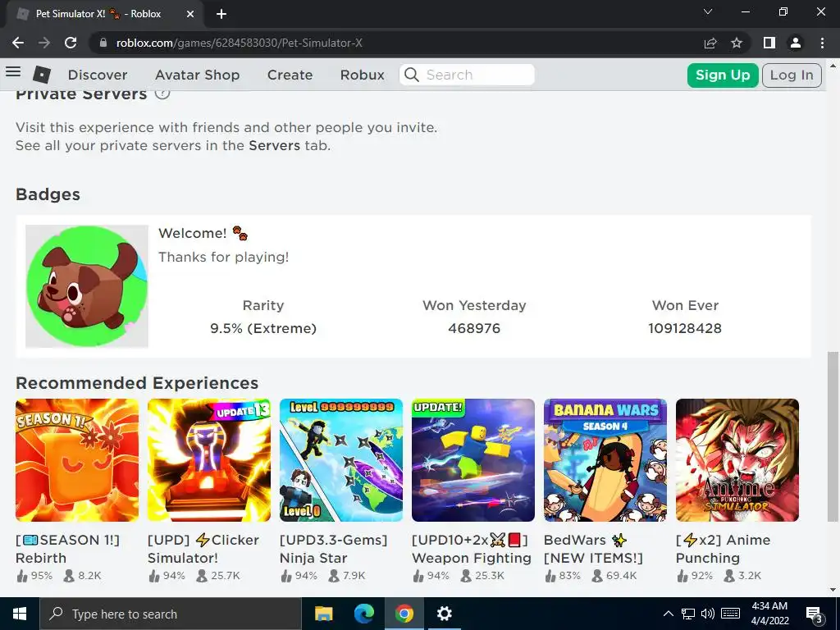Image resolution: width=840 pixels, height=630 pixels.
Task: Click the volume speaker icon in tray
Action: point(708,614)
